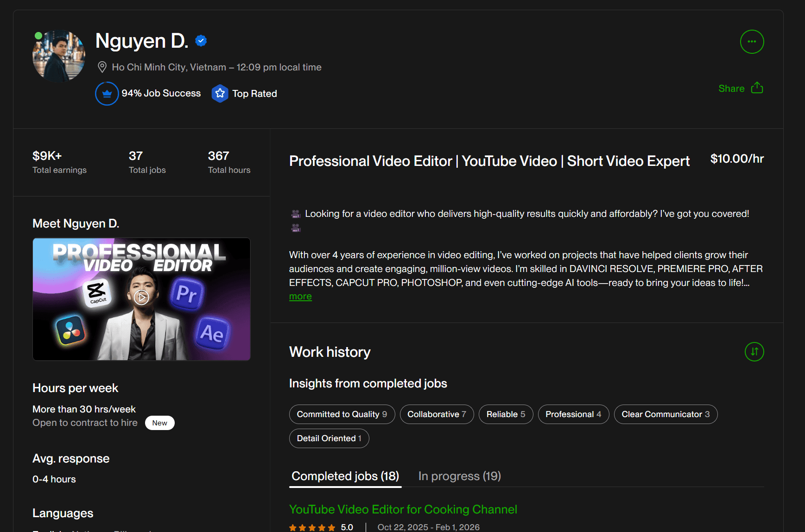Toggle the work history sort order icon
The height and width of the screenshot is (532, 805).
point(754,352)
